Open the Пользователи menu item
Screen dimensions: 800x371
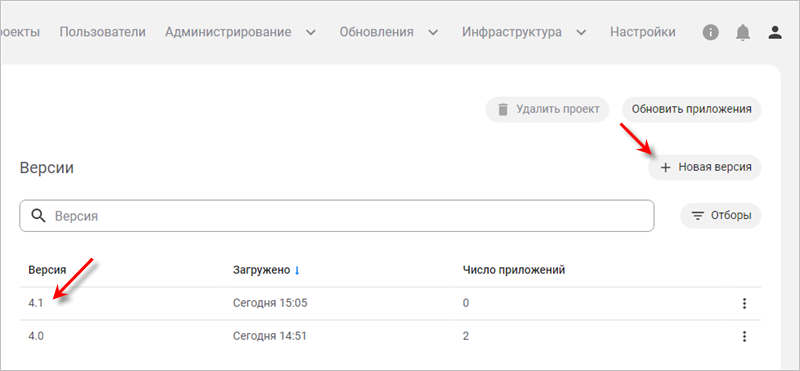(x=103, y=32)
